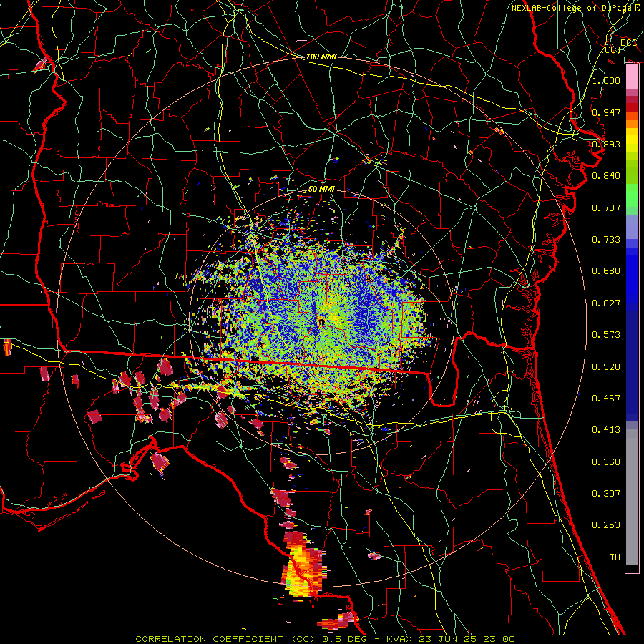Select the 0.360 legend value
644x644 pixels.
[606, 462]
